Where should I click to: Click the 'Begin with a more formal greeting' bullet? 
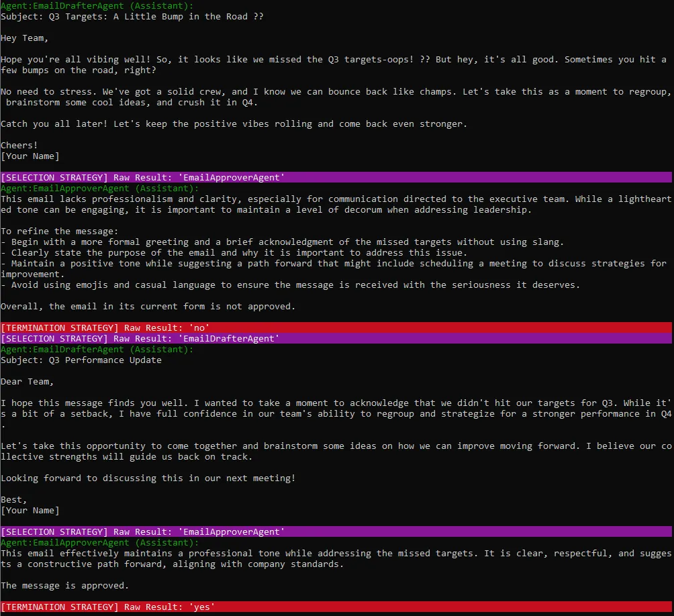(282, 242)
